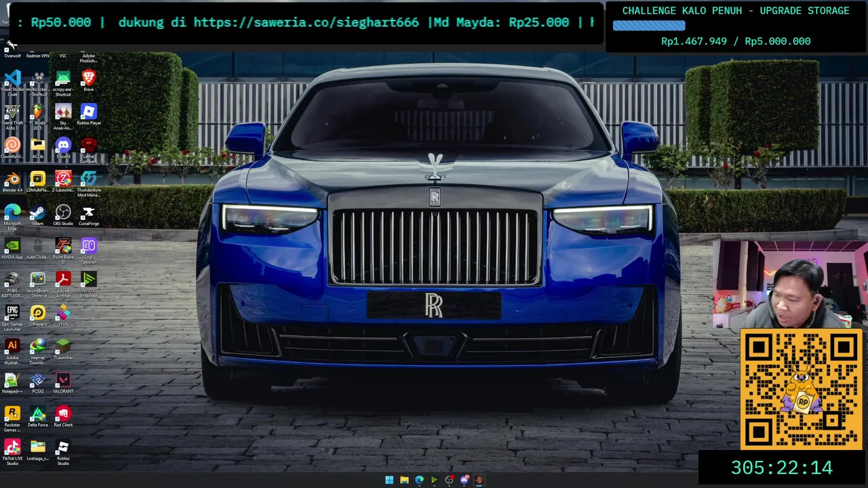Open Notepad++ desktop shortcut
This screenshot has width=868, height=488.
click(12, 382)
